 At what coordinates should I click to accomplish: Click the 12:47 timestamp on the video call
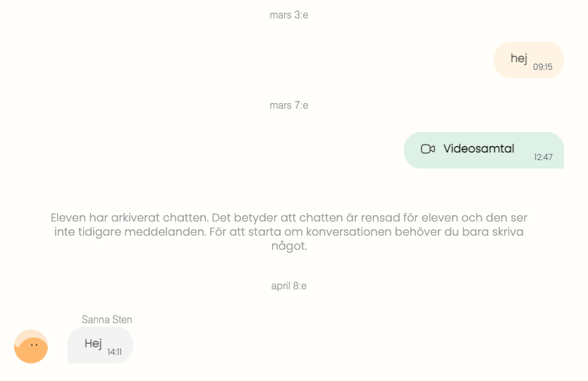[543, 157]
